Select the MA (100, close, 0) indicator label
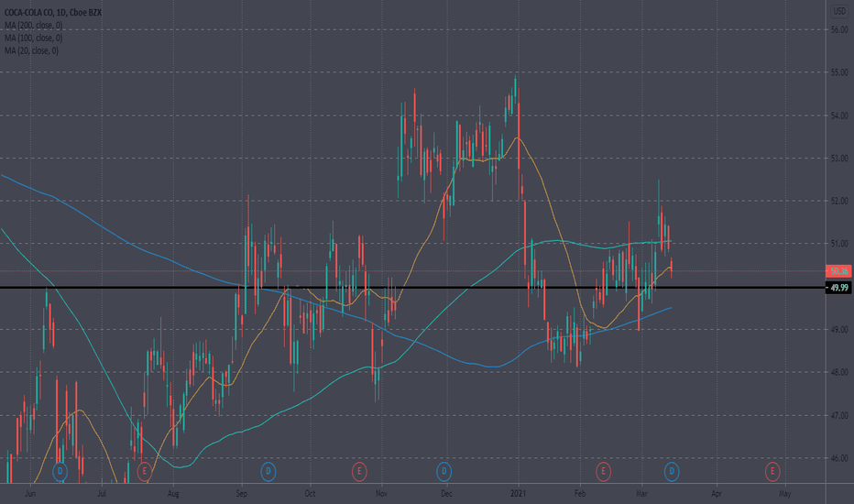Screen dimensions: 854x504 (x=33, y=38)
